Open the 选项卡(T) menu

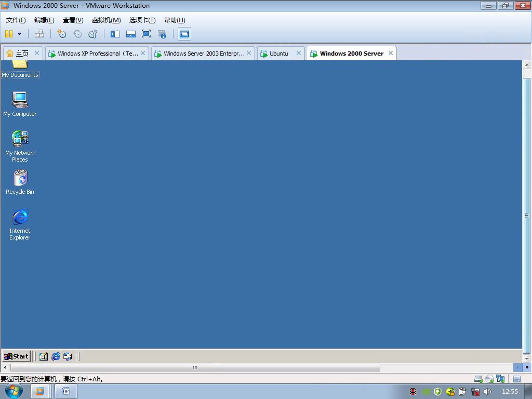[x=142, y=20]
